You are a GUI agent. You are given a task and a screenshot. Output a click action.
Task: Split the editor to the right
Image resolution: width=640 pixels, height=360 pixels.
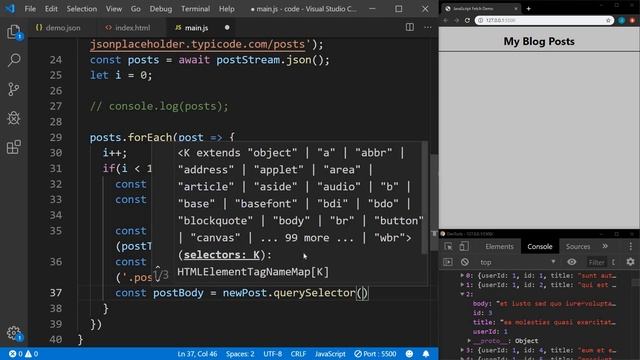[x=409, y=27]
